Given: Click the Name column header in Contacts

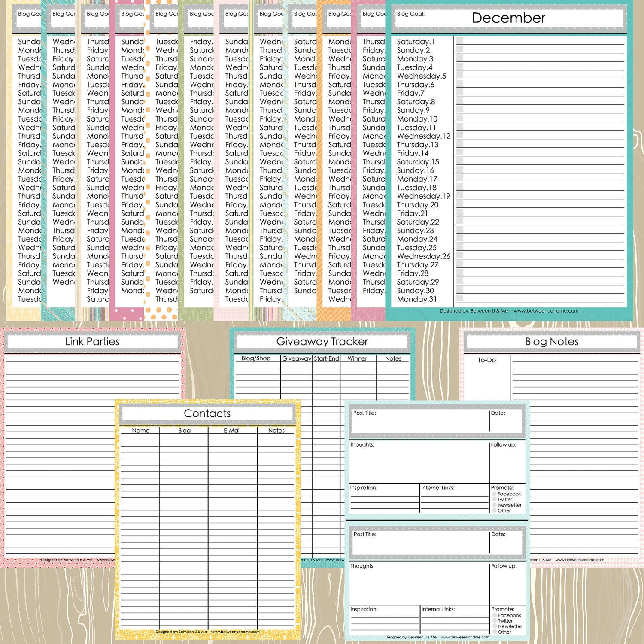Looking at the screenshot, I should tap(141, 431).
